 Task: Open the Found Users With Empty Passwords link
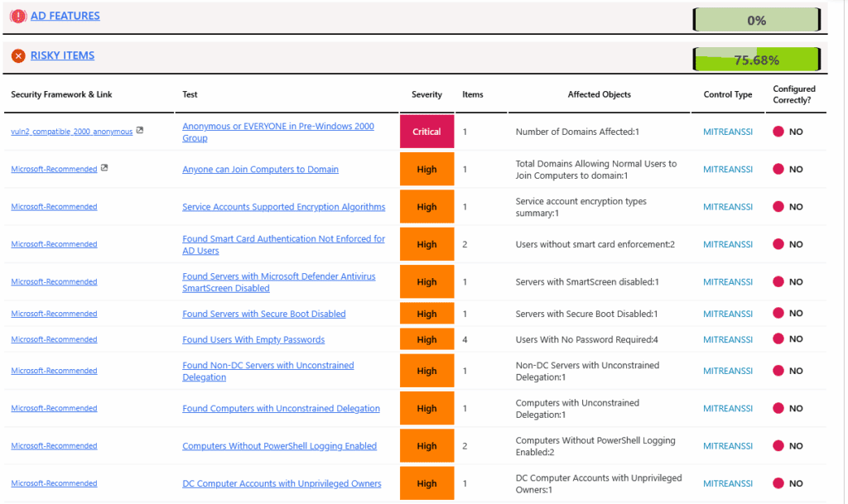[x=253, y=339]
